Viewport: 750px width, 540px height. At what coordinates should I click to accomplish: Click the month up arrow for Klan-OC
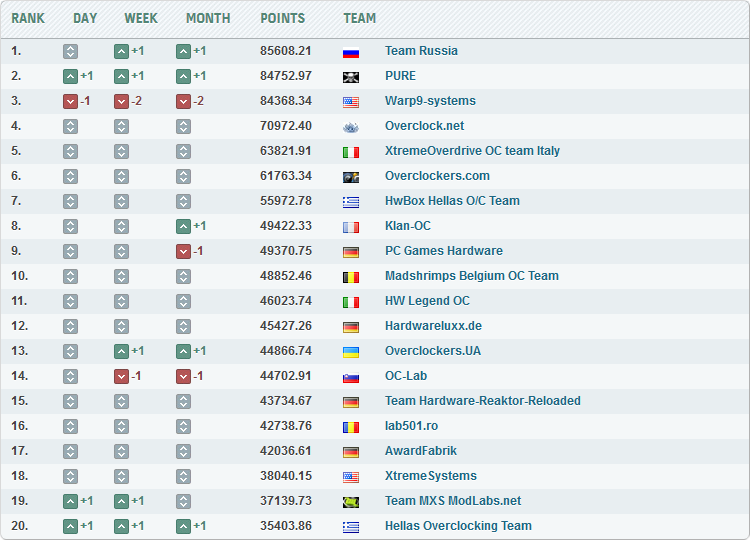click(x=183, y=226)
